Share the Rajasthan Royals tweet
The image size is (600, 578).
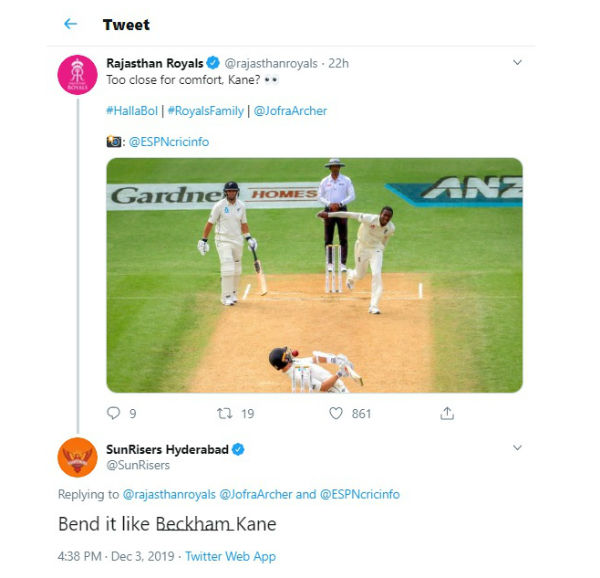point(447,413)
